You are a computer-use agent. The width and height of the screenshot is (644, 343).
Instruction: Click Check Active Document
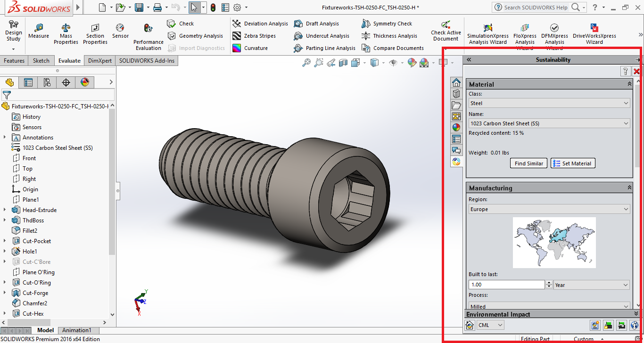click(x=446, y=31)
